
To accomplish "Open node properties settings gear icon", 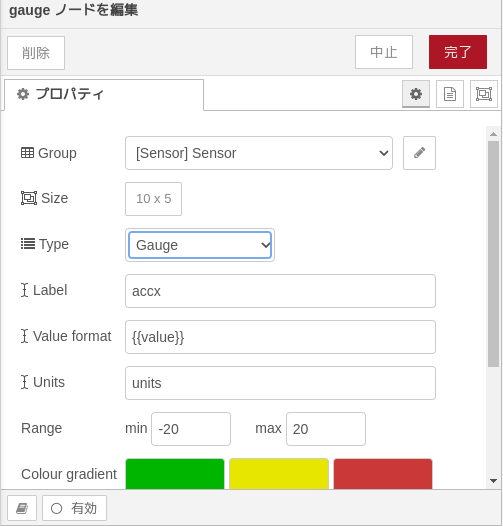I will 416,94.
